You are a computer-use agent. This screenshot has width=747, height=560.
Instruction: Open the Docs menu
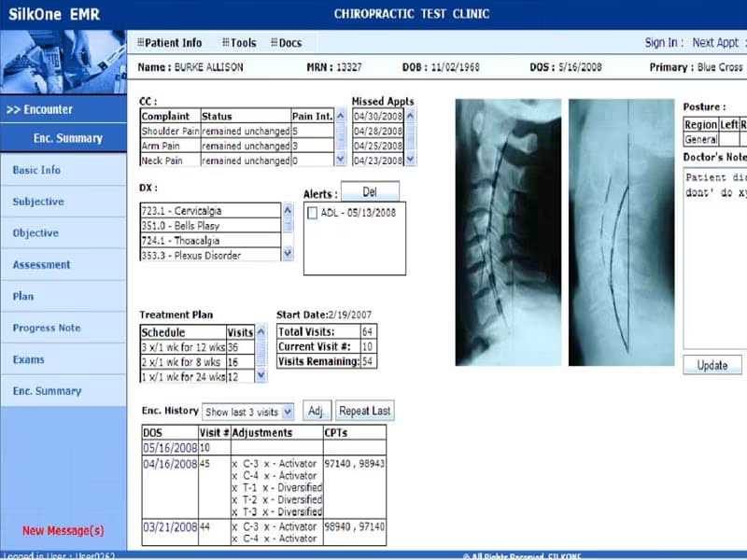287,43
